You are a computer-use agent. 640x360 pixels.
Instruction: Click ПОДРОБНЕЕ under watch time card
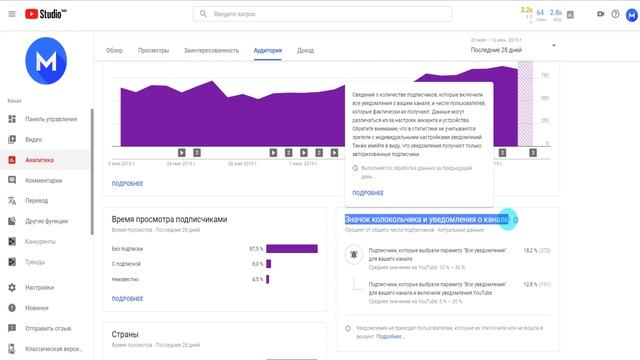tap(127, 299)
